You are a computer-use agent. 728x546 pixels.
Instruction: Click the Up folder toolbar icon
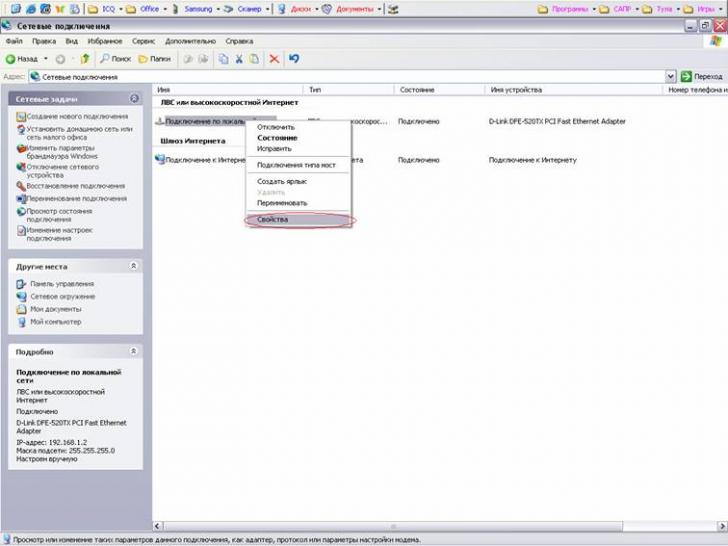(x=85, y=59)
